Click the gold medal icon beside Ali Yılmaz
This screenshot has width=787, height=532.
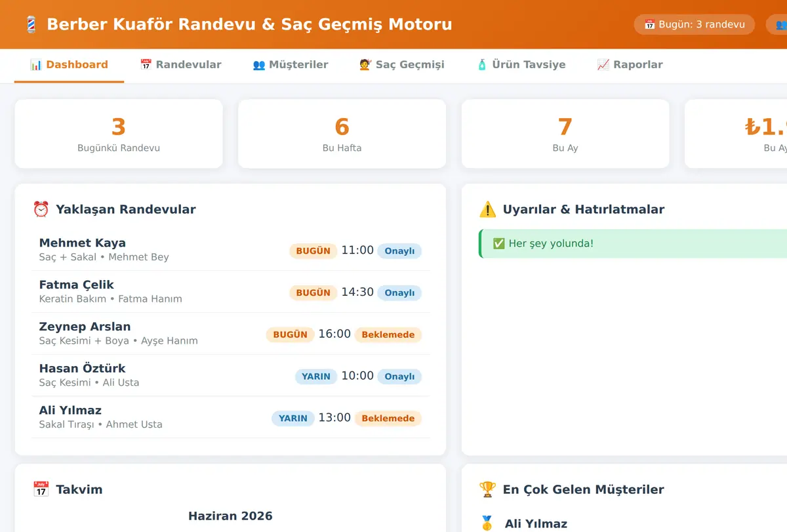click(487, 523)
